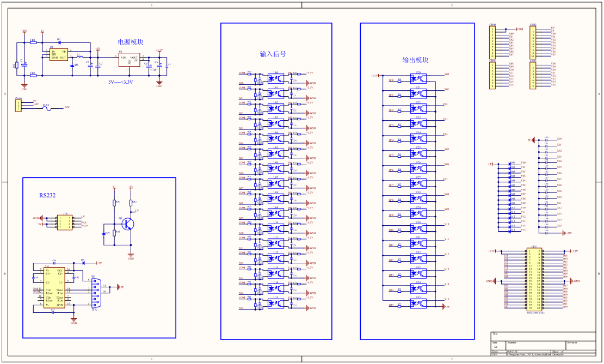Image resolution: width=604 pixels, height=364 pixels.
Task: Select resistor FB1 in the power module
Action: (33, 43)
